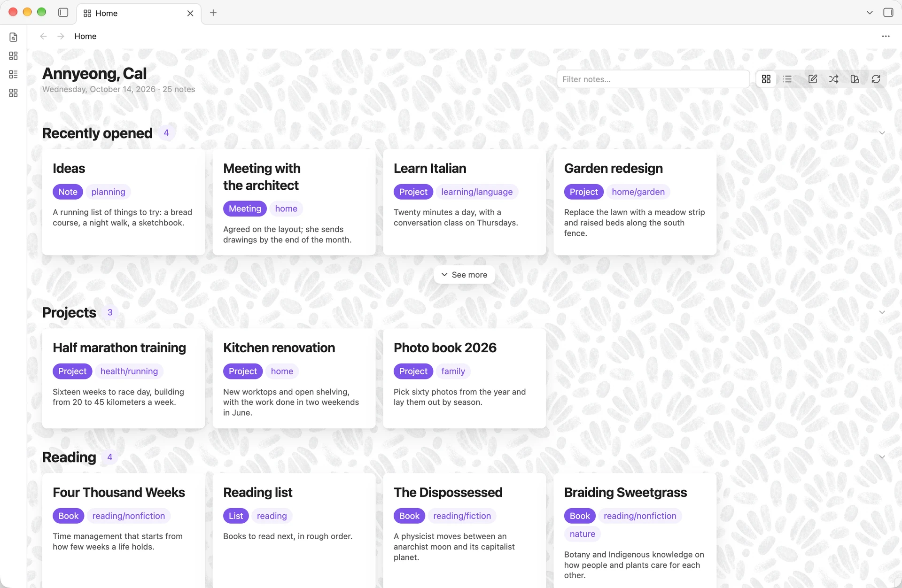
Task: Click the learning/language tag
Action: pyautogui.click(x=477, y=192)
